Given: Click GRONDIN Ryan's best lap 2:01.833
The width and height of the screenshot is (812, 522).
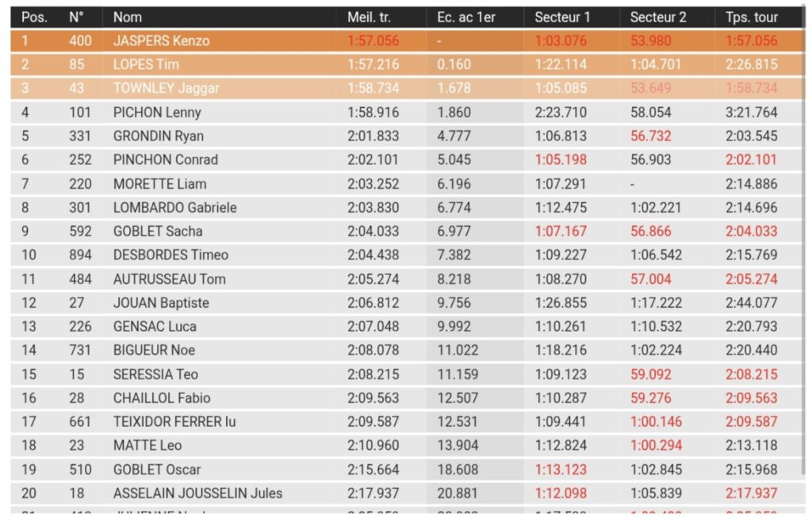Looking at the screenshot, I should point(373,136).
